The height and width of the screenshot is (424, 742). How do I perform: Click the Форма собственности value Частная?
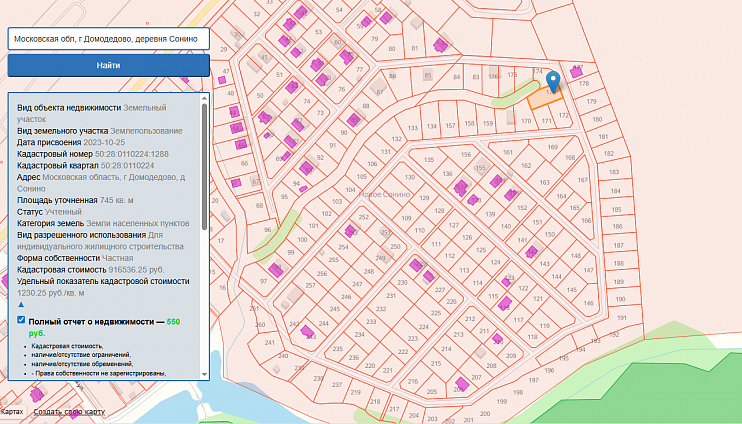117,258
